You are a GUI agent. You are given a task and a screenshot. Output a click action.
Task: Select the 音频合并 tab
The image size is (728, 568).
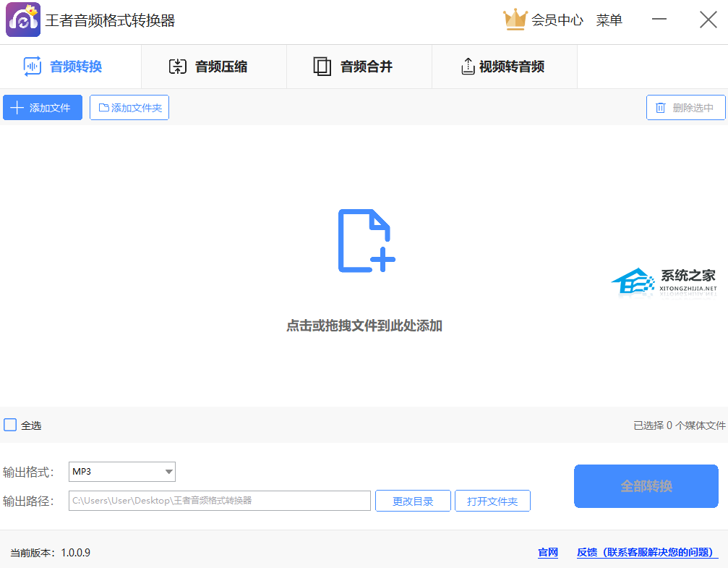pos(359,67)
